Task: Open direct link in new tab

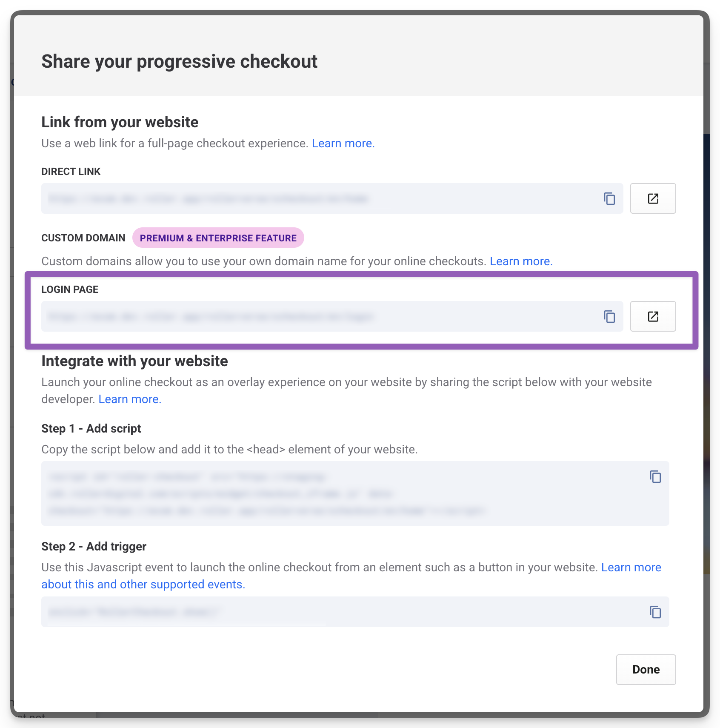Action: (x=653, y=199)
